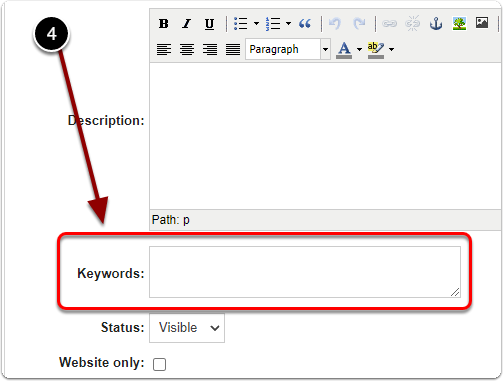Apply the highlight background color tool
Screen dimensions: 503x381
click(376, 50)
